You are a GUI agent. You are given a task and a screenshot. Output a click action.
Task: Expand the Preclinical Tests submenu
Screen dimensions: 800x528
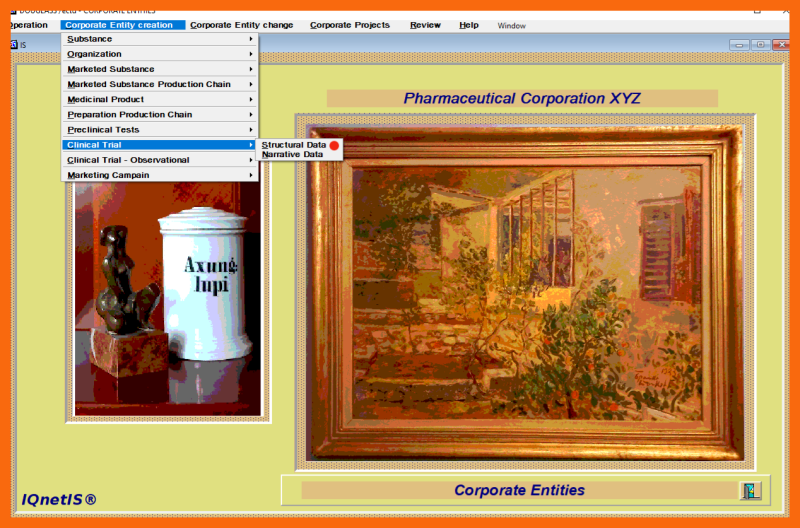pyautogui.click(x=160, y=130)
